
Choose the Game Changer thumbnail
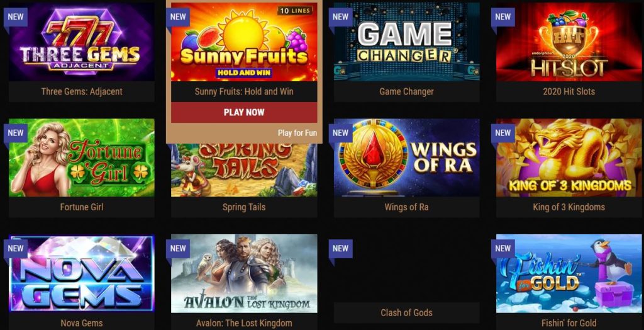point(407,42)
